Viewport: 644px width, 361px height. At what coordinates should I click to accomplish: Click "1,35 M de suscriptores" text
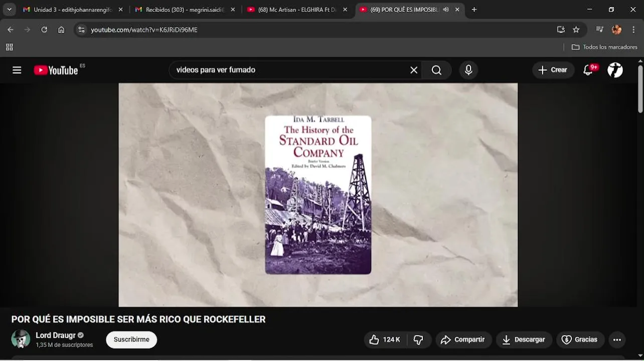pyautogui.click(x=64, y=345)
